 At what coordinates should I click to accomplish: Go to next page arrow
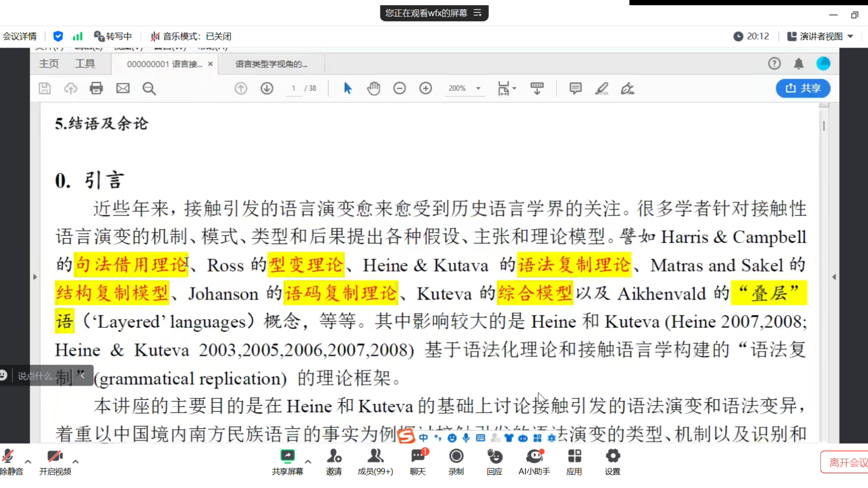[x=267, y=88]
